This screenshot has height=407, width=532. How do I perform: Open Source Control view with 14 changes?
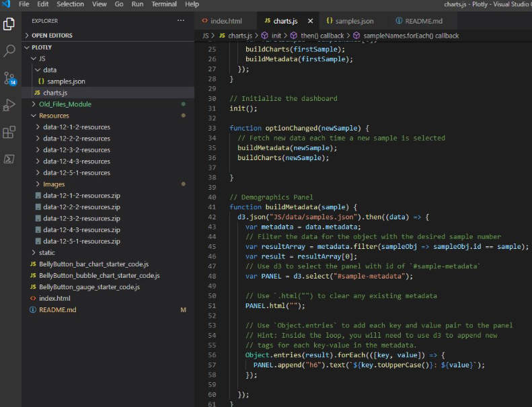tap(9, 79)
